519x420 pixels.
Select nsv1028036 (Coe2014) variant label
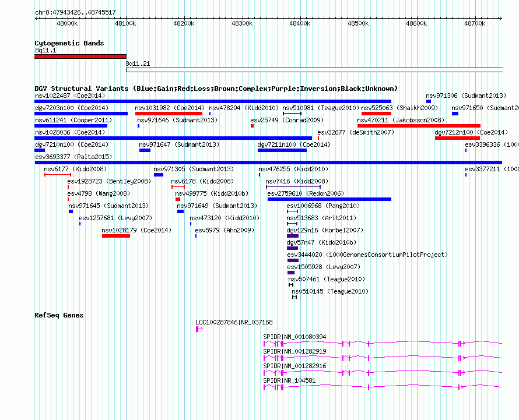tap(70, 132)
